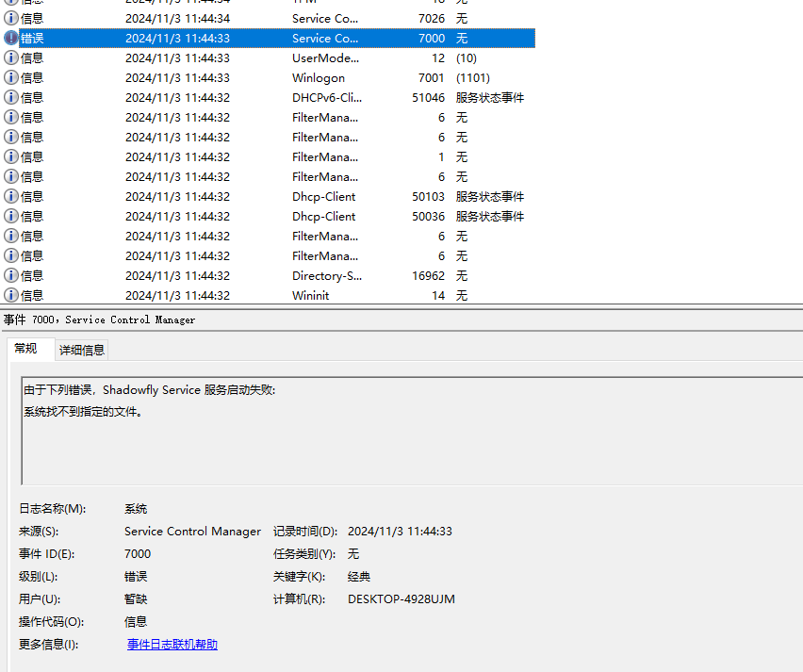Select the Service Co... source of event 7026
Screen dimensions: 803x672
(x=325, y=19)
